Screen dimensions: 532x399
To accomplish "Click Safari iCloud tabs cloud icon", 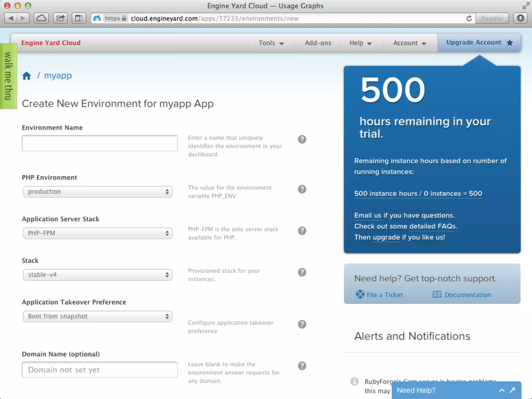I will click(x=41, y=18).
